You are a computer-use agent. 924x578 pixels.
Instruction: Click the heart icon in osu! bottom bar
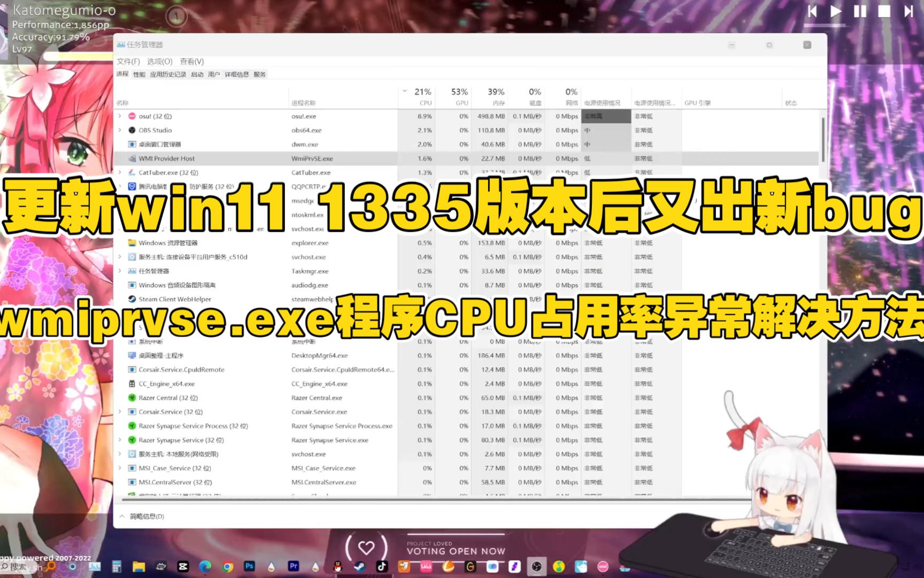(x=366, y=547)
